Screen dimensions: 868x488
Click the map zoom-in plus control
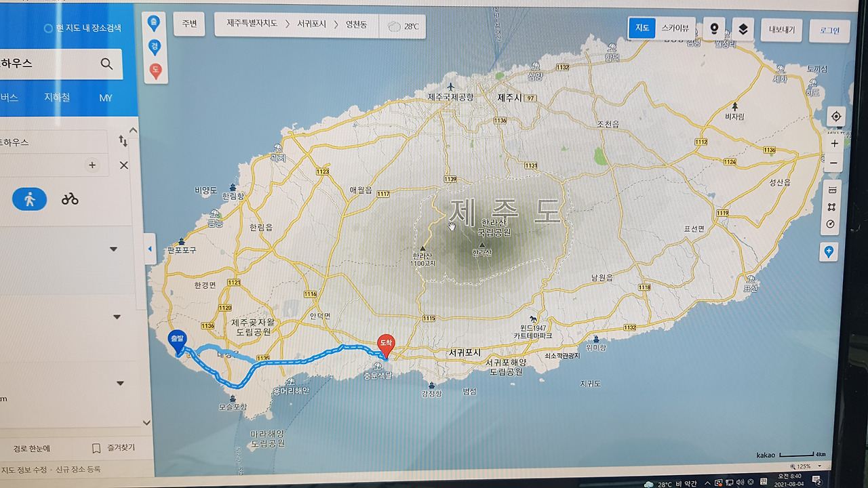pos(835,143)
